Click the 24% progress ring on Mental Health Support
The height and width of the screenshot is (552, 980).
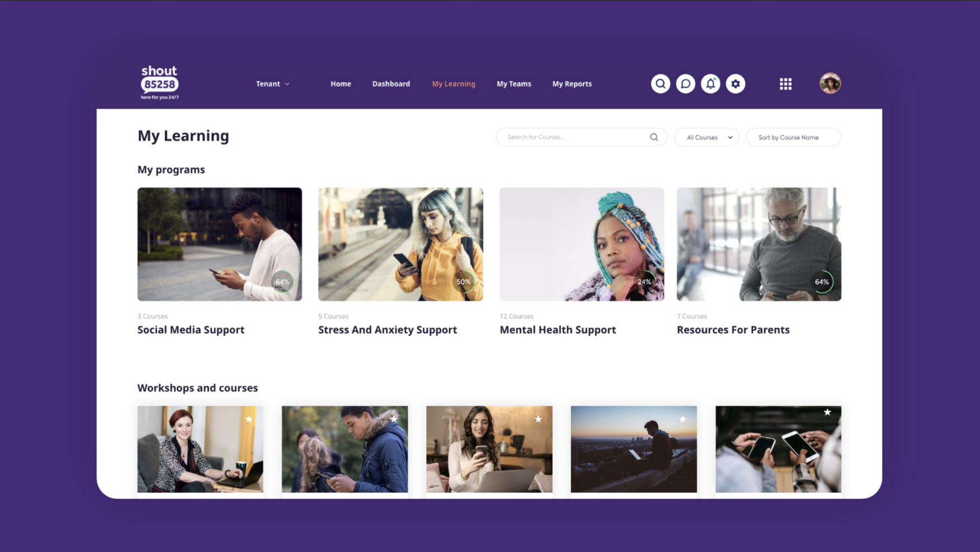tap(644, 282)
